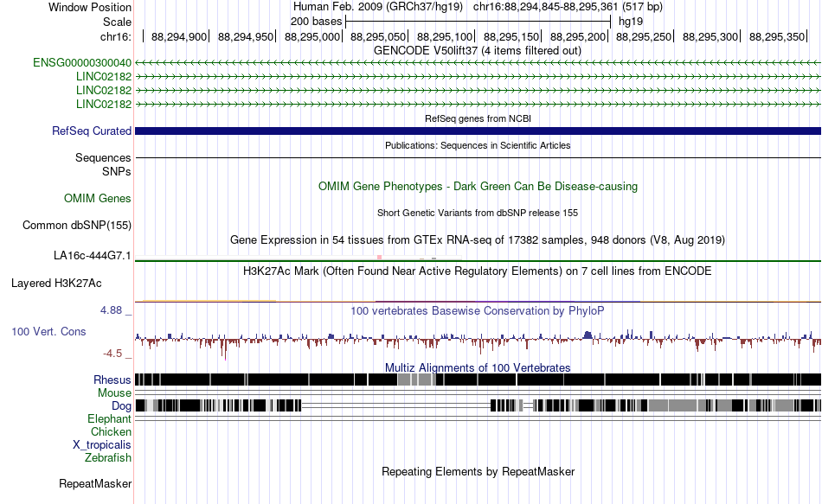Open RefSeq genes from NCBI title
This screenshot has width=822, height=504.
pos(478,119)
